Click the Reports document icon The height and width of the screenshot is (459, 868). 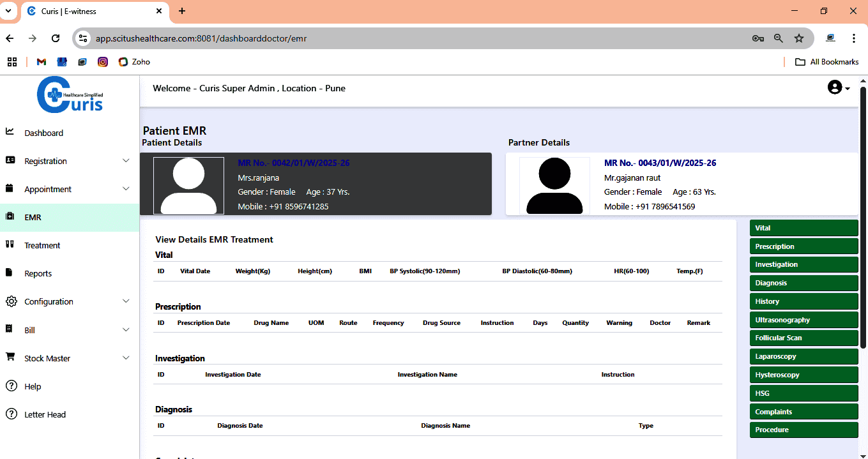(x=10, y=273)
